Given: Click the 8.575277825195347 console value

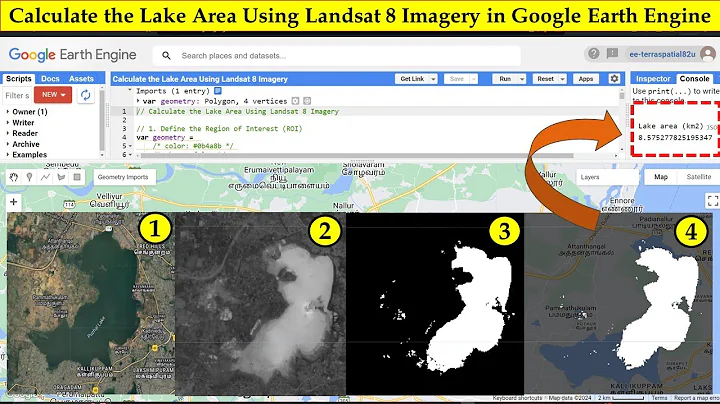Looking at the screenshot, I should point(675,137).
